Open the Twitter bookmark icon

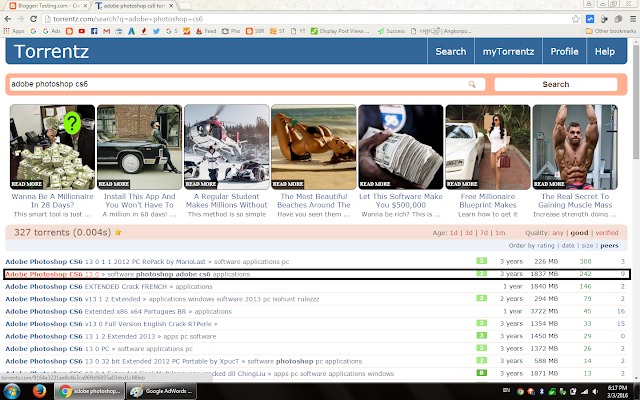click(156, 31)
